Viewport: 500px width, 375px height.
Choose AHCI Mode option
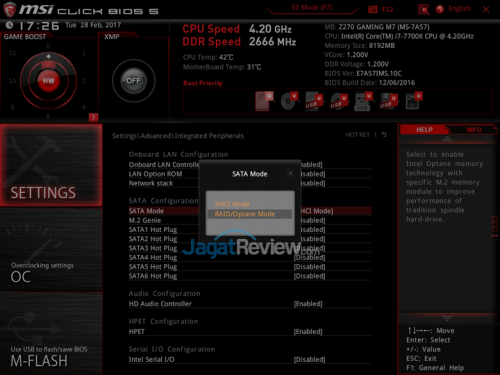(232, 204)
